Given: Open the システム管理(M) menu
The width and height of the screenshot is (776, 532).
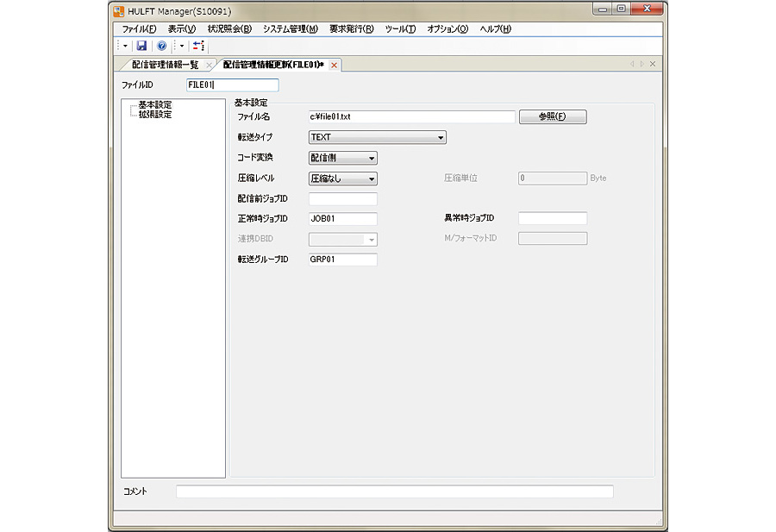Looking at the screenshot, I should (x=290, y=28).
